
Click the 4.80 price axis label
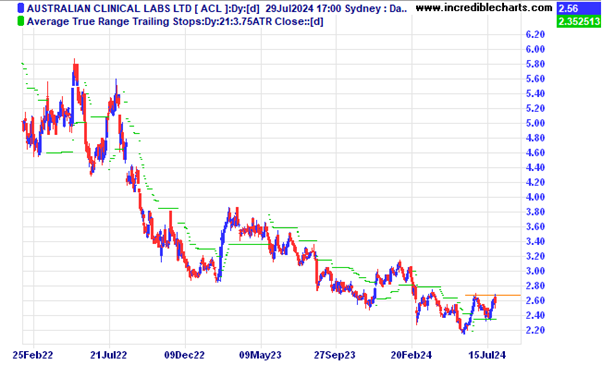(x=535, y=138)
